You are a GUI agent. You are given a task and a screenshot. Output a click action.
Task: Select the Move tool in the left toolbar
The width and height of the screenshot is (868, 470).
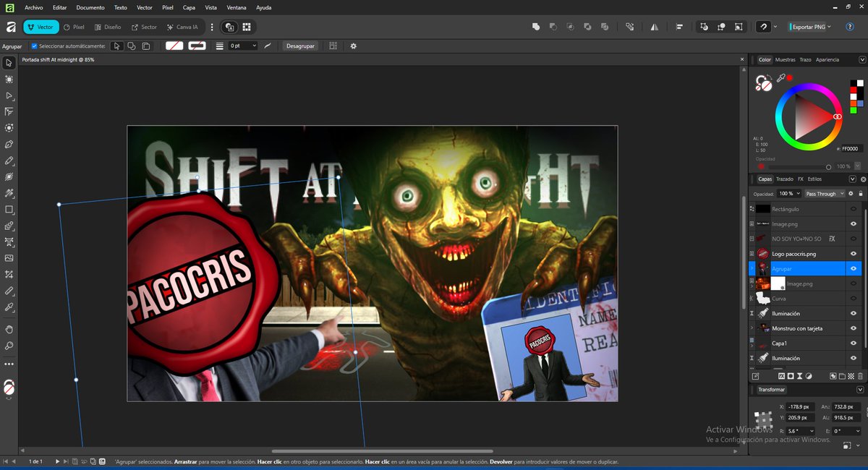pyautogui.click(x=9, y=63)
